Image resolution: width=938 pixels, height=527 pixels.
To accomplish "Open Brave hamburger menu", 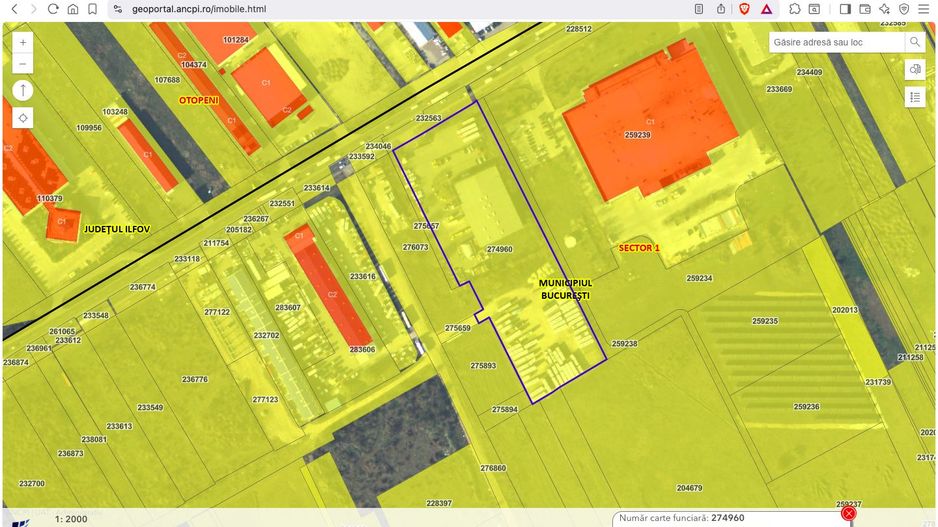I will [924, 8].
